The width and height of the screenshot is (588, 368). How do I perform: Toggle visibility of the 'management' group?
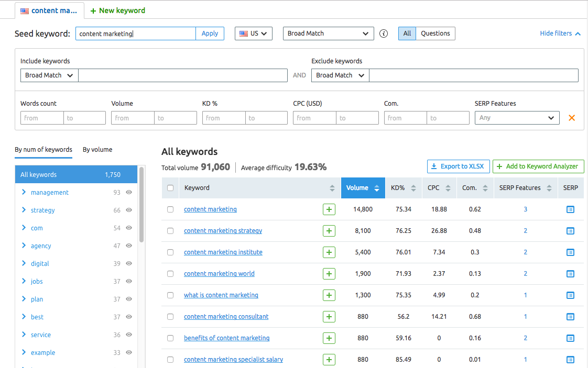(129, 192)
